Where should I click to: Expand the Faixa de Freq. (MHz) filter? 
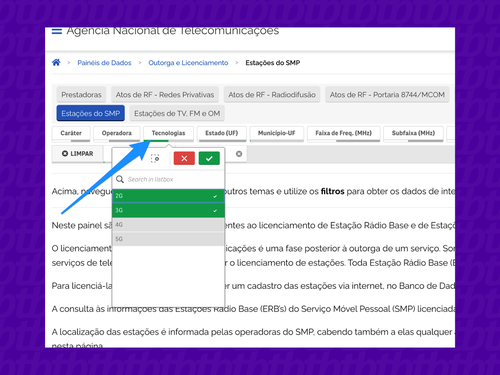pos(344,133)
